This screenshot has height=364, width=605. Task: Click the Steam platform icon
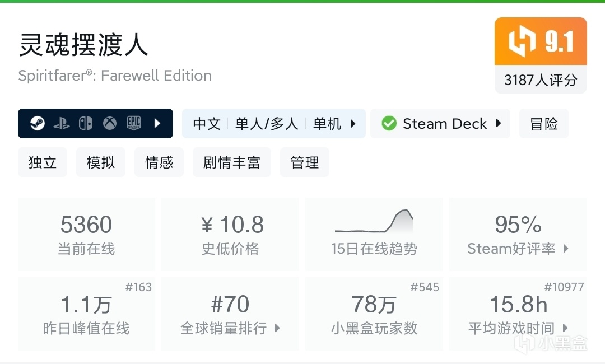pyautogui.click(x=38, y=123)
